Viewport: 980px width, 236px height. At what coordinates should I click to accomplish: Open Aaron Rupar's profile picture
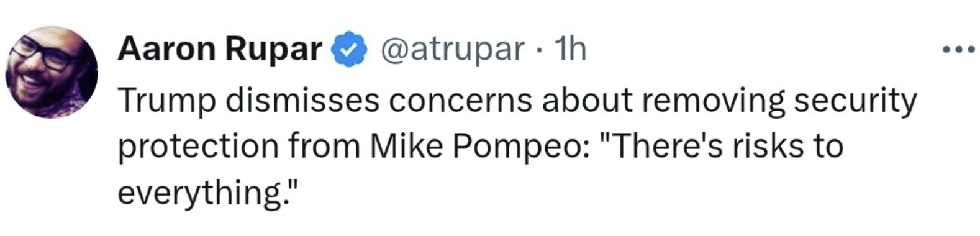pos(52,72)
